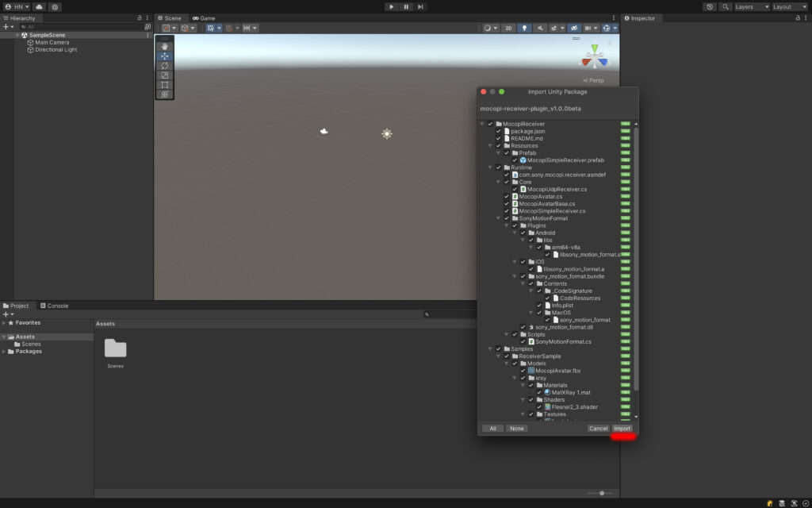Open the Layout dropdown
This screenshot has width=812, height=508.
tap(790, 6)
